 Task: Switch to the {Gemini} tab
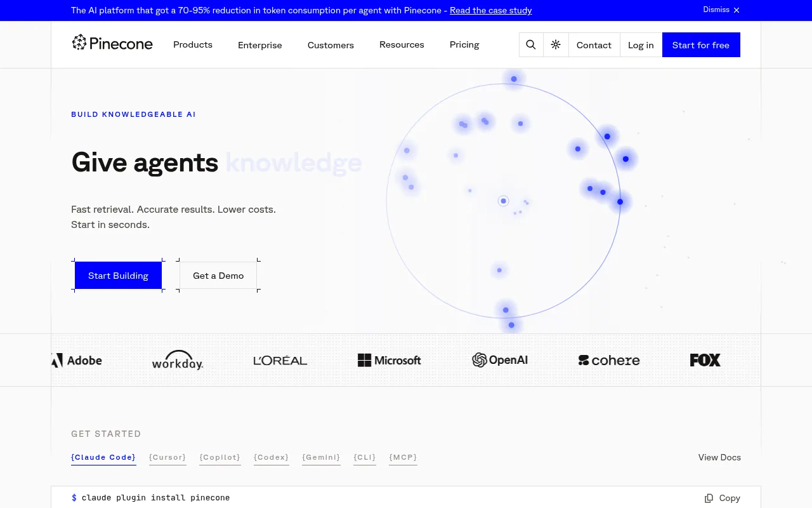click(x=321, y=457)
